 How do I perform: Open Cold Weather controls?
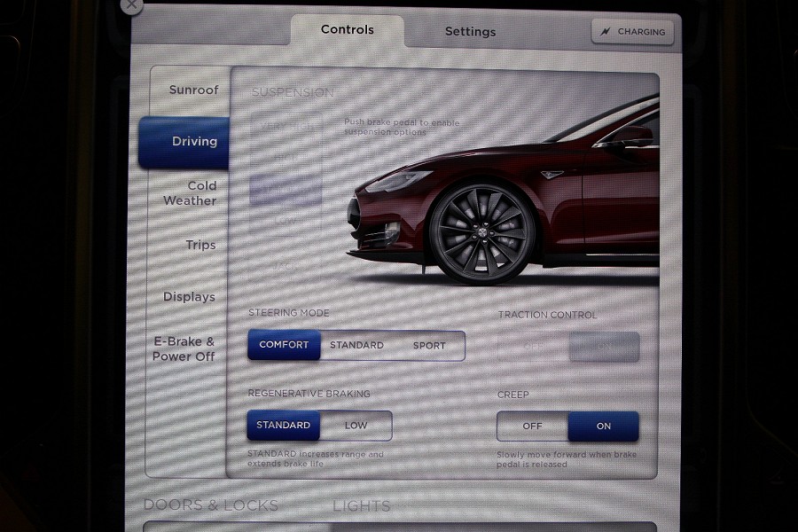192,193
